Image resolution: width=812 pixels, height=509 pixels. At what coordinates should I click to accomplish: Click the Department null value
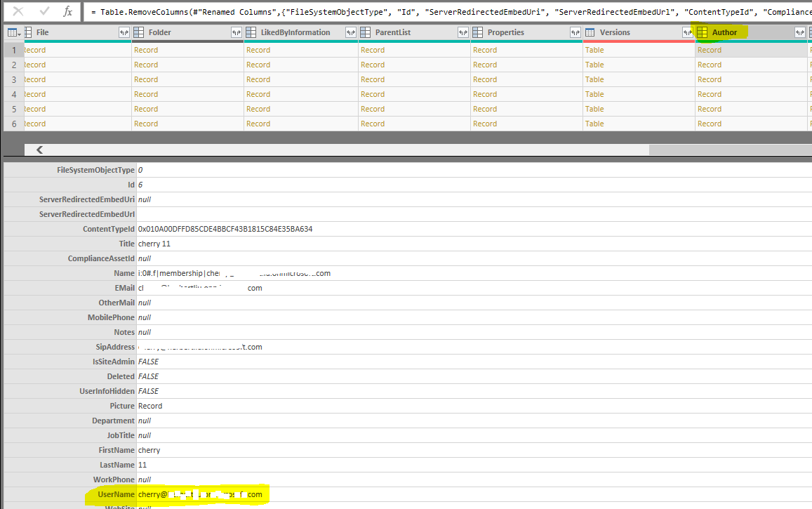pos(145,421)
